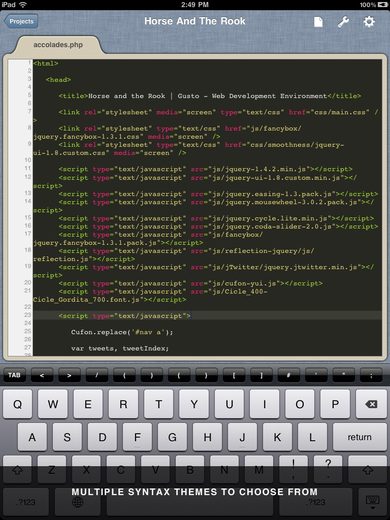Image resolution: width=390 pixels, height=520 pixels.
Task: Insert a greater-than bracket from shortcut bar
Action: pyautogui.click(x=69, y=375)
